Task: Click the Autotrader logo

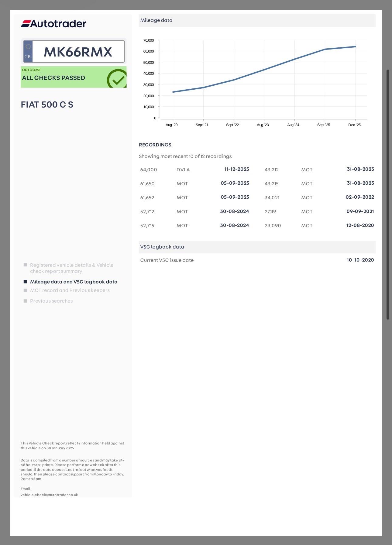Action: (x=53, y=24)
